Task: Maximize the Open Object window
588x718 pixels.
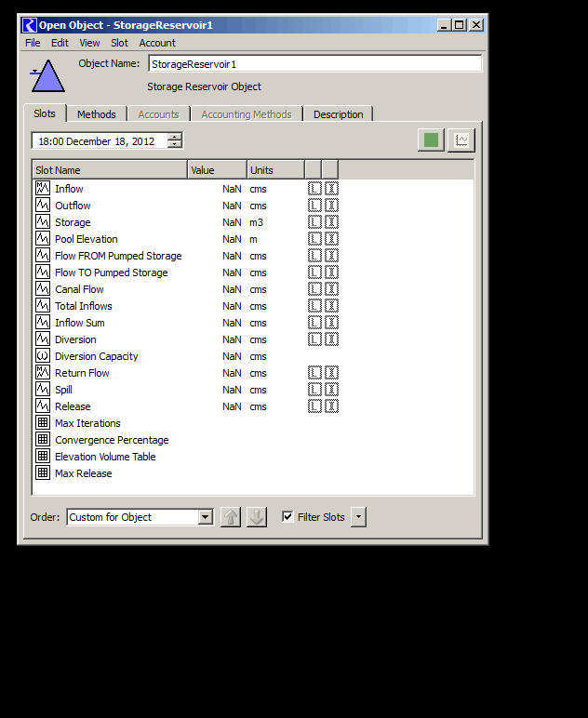Action: (x=460, y=25)
